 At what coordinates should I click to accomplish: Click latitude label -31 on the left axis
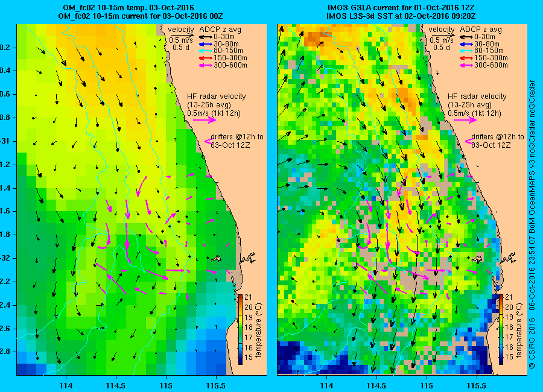pos(5,141)
